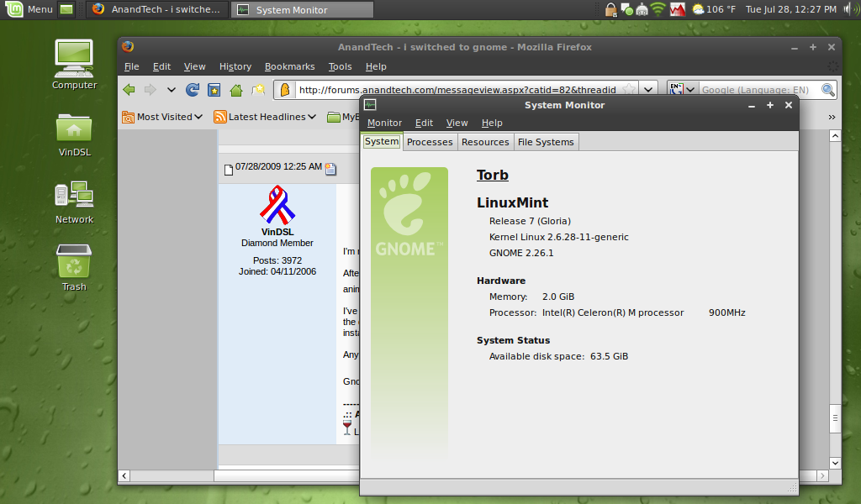Click the Google search magnifier icon
The image size is (861, 504).
click(828, 90)
